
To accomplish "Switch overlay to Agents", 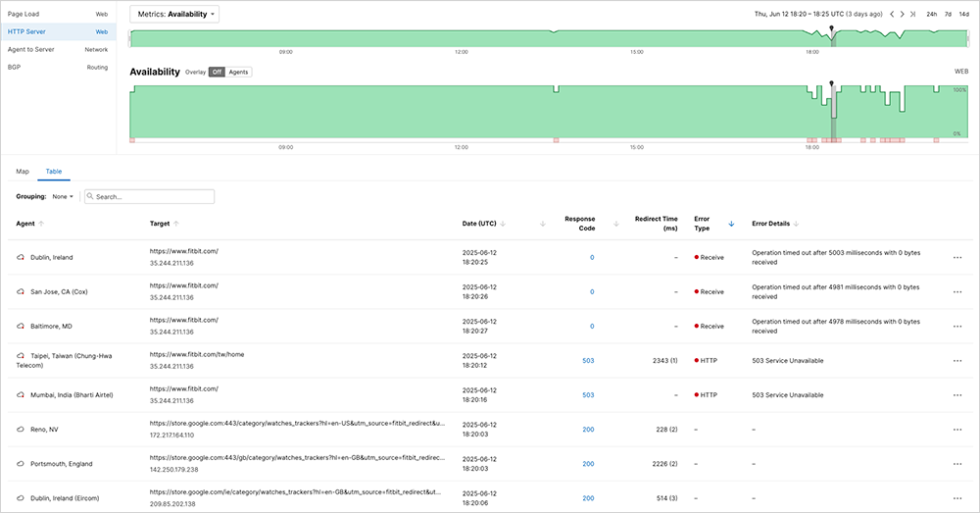I will (x=239, y=73).
